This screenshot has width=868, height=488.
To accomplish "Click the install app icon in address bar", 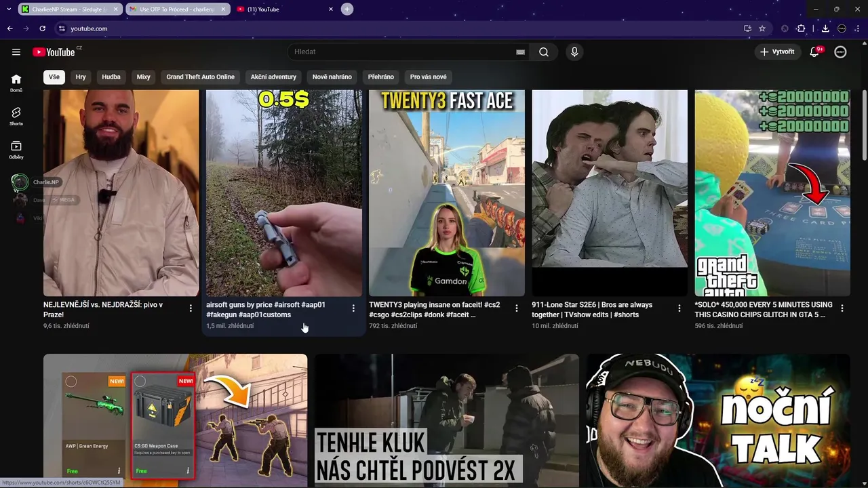I will coord(747,28).
